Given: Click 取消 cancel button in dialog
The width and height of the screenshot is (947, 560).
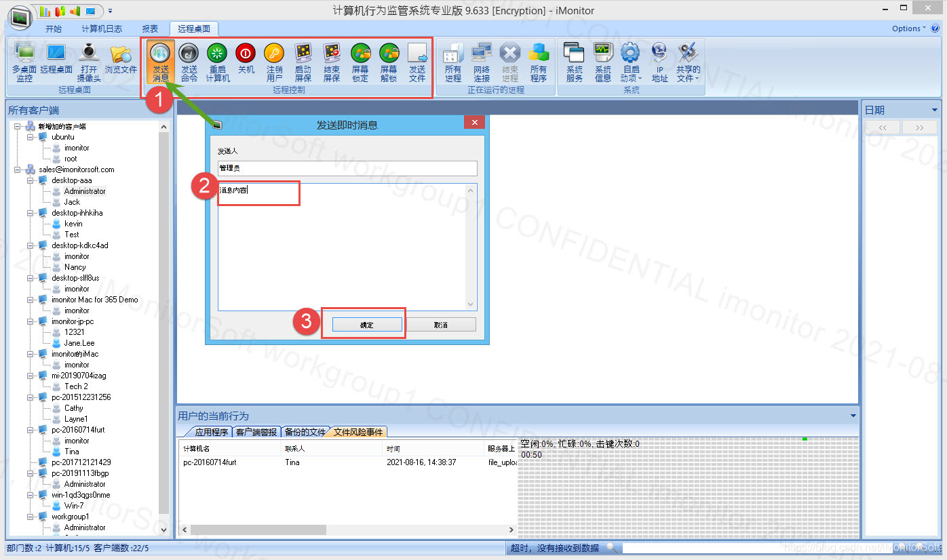Looking at the screenshot, I should point(441,325).
